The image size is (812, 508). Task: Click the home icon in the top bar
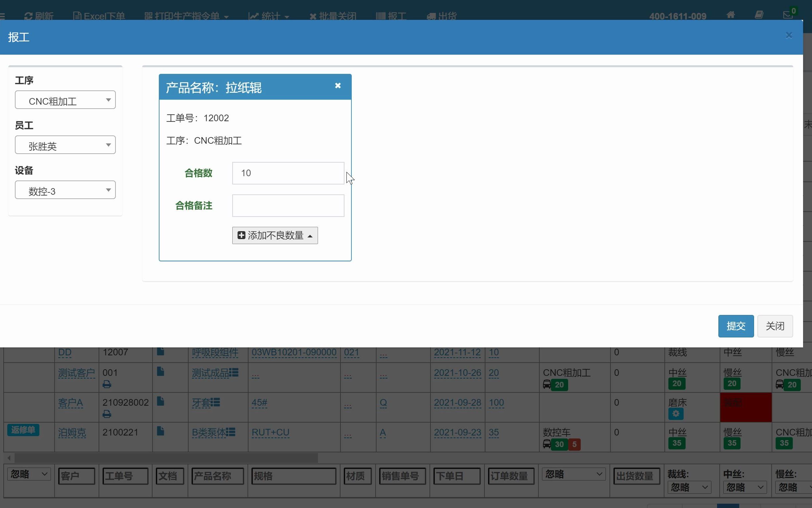click(731, 15)
